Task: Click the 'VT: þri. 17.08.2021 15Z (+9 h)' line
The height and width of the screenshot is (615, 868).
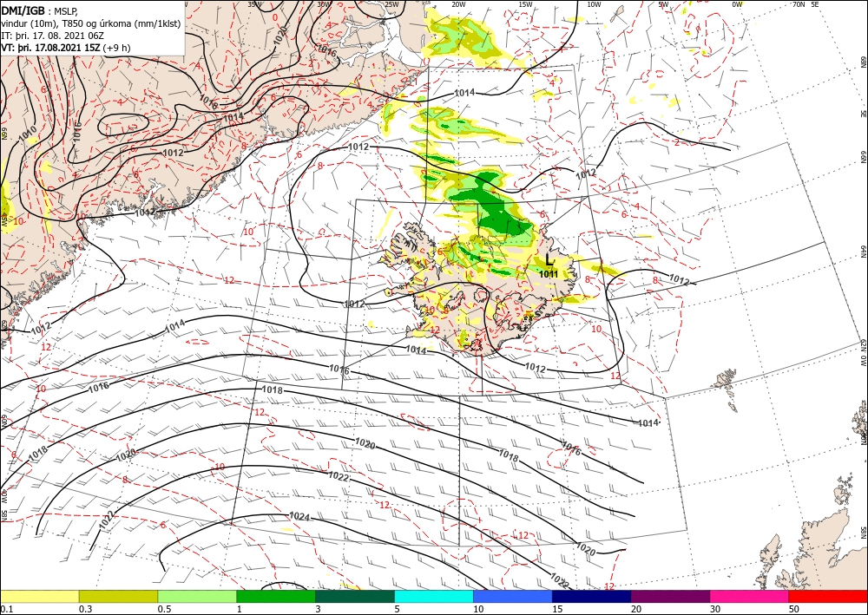Action: [x=66, y=48]
